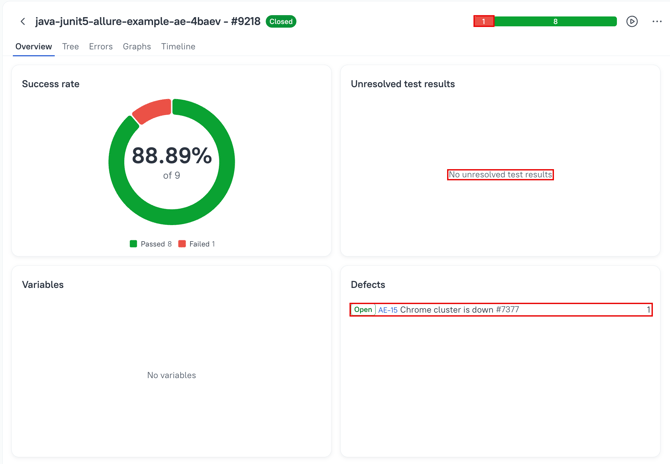Click the rerun launch play icon
The width and height of the screenshot is (670, 464).
(x=632, y=21)
